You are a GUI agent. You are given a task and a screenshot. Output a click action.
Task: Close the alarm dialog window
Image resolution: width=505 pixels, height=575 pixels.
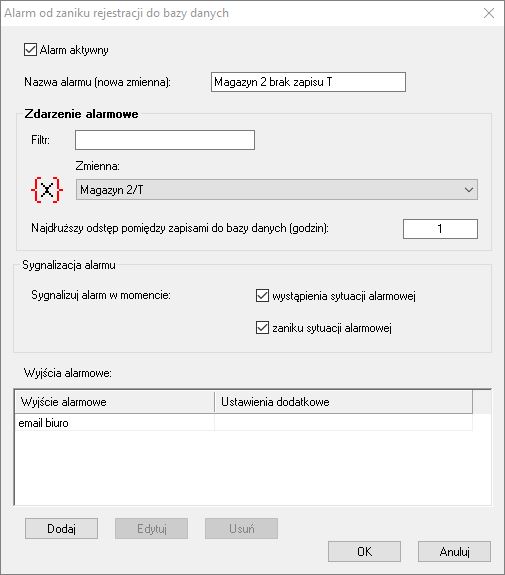[488, 13]
